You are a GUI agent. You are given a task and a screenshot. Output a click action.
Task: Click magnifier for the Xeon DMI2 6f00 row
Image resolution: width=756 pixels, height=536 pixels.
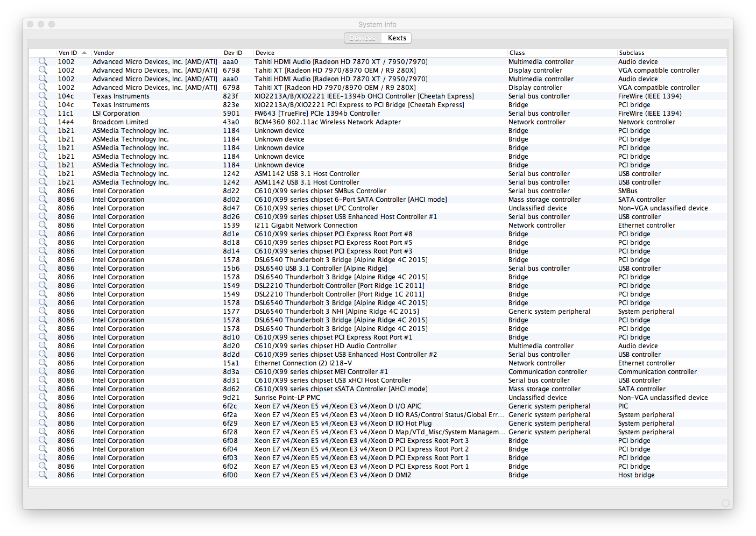coord(43,475)
